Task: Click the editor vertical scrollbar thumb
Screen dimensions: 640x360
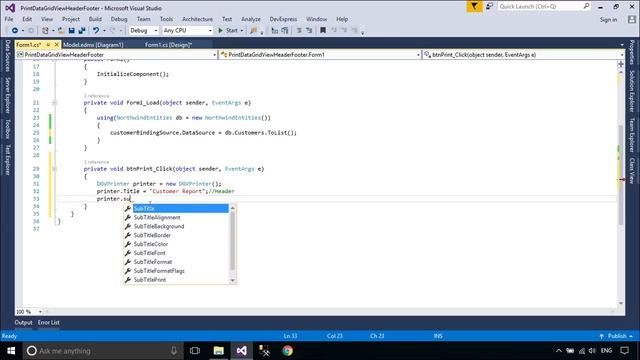Action: (x=621, y=174)
